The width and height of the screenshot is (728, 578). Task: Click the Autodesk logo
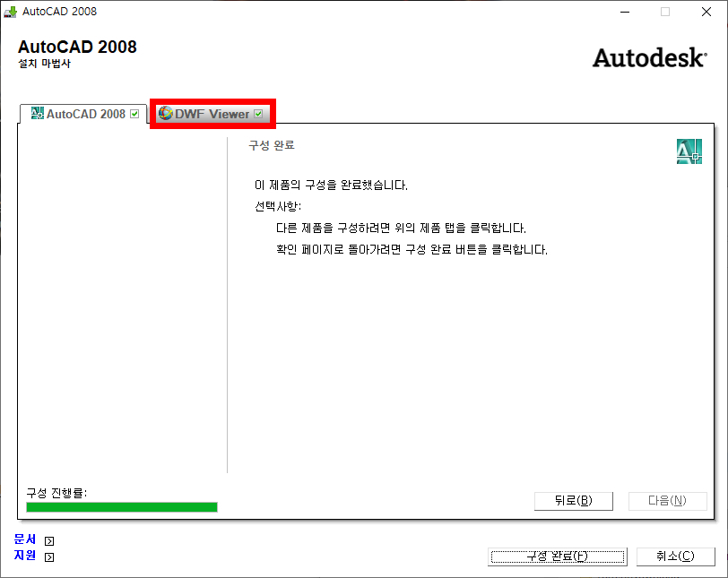click(x=649, y=58)
